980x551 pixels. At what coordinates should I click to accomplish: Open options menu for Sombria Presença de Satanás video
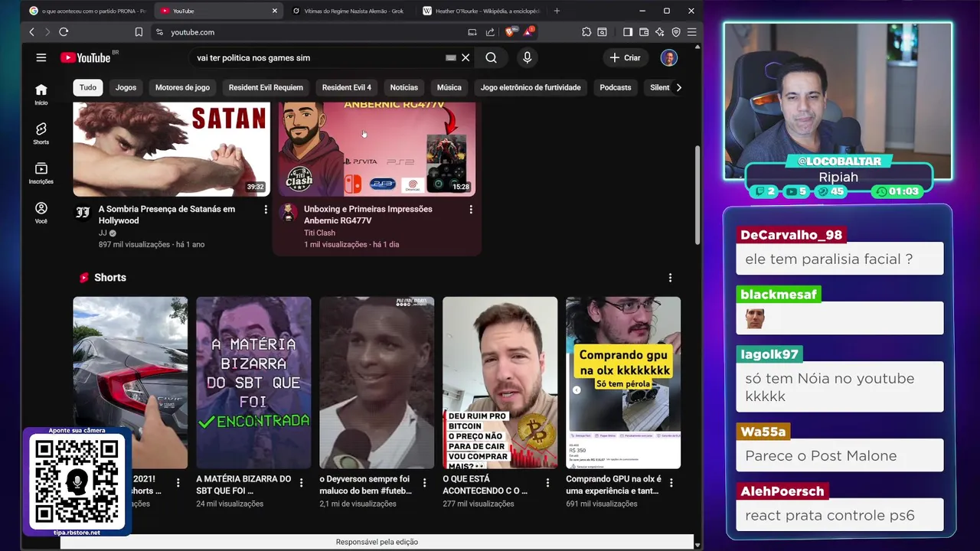point(266,209)
